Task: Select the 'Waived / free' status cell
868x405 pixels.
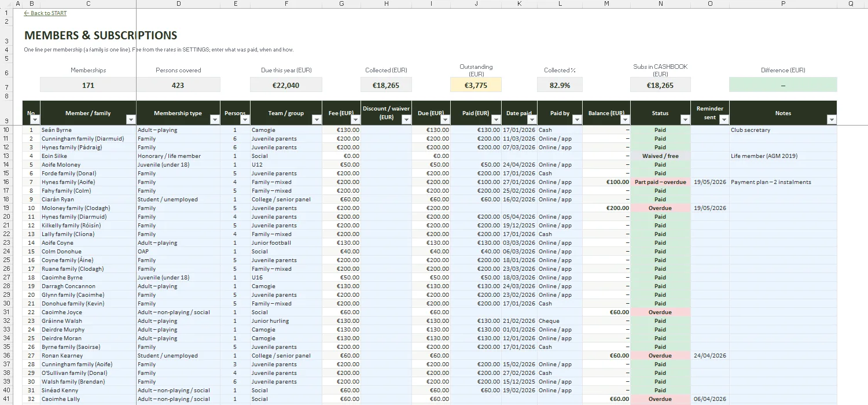Action: tap(660, 156)
